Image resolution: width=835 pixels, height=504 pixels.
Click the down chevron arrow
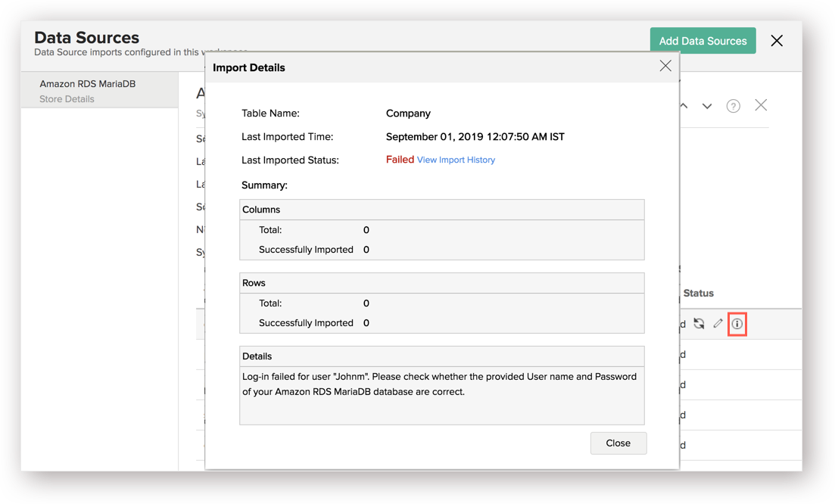pos(707,106)
